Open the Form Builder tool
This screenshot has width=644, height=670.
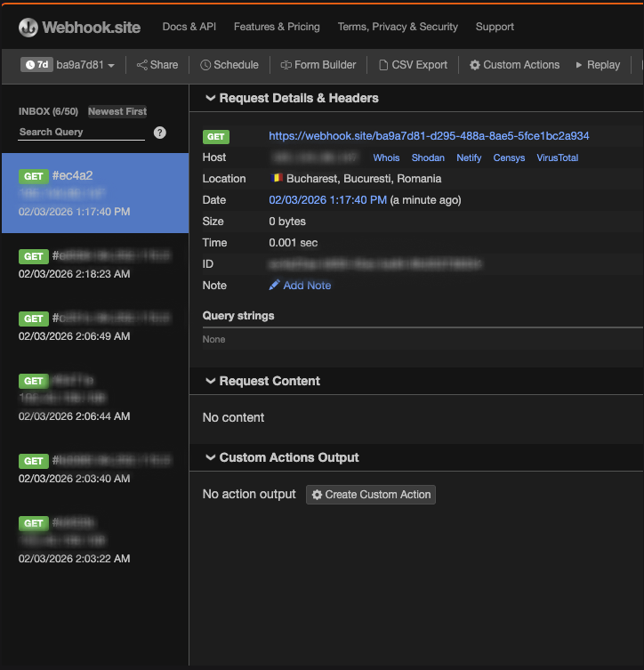coord(318,65)
